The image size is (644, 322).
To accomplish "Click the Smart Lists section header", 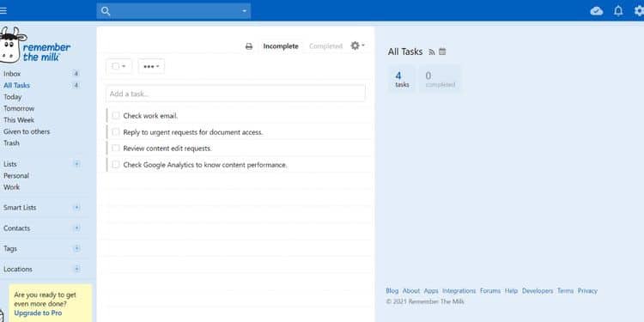I will click(x=20, y=208).
